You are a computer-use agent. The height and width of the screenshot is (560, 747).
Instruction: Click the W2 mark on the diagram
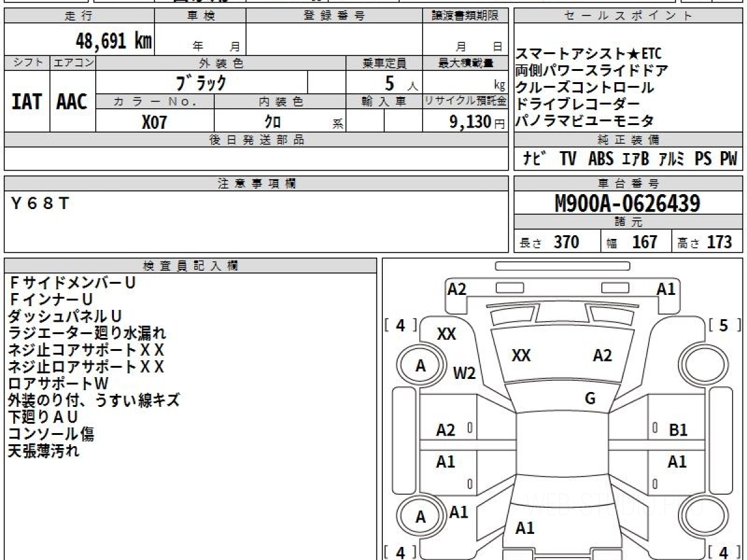click(x=464, y=373)
